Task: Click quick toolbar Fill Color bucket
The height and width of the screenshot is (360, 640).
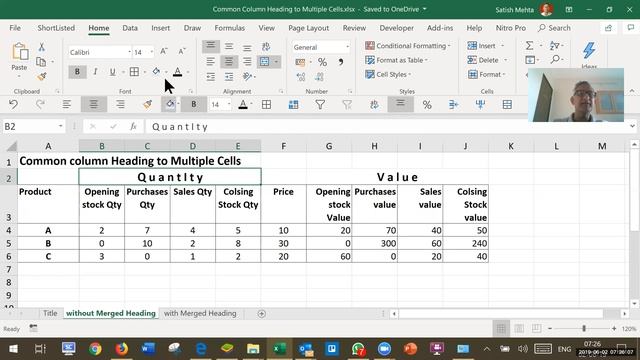Action: [170, 104]
